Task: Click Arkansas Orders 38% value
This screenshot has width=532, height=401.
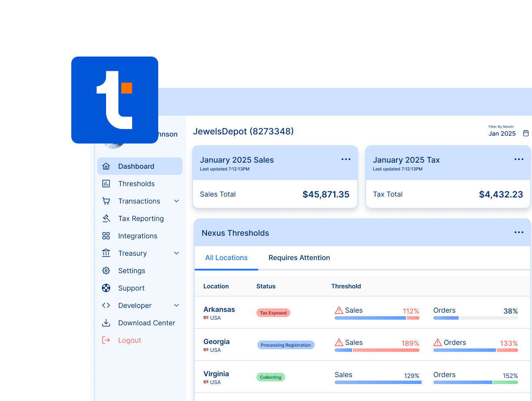Action: tap(511, 311)
